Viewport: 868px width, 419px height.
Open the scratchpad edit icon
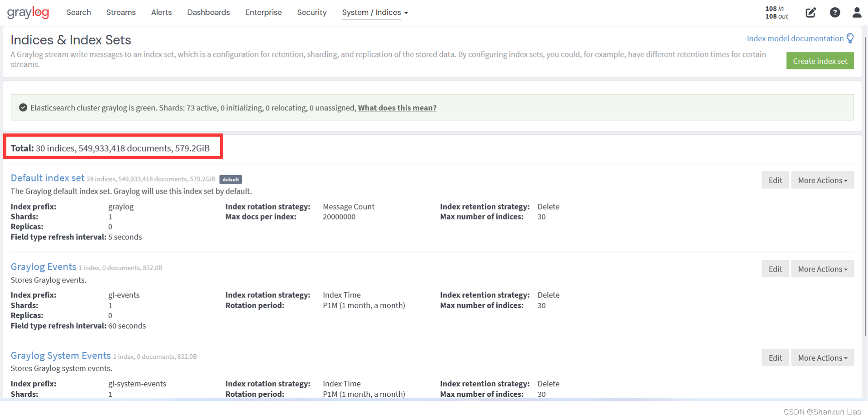[810, 13]
